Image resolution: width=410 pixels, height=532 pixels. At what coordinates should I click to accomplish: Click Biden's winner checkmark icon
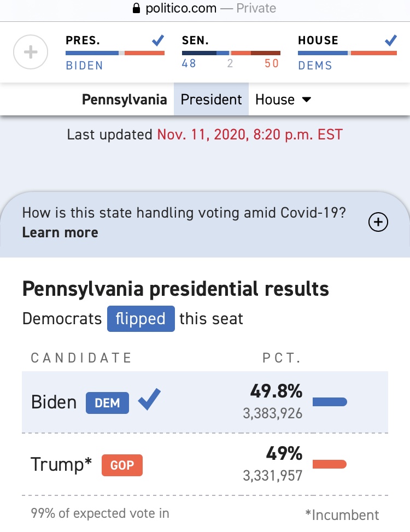[149, 399]
